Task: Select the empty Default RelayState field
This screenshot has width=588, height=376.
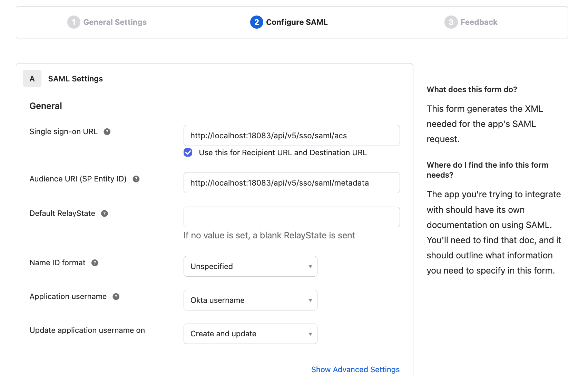Action: (x=292, y=217)
